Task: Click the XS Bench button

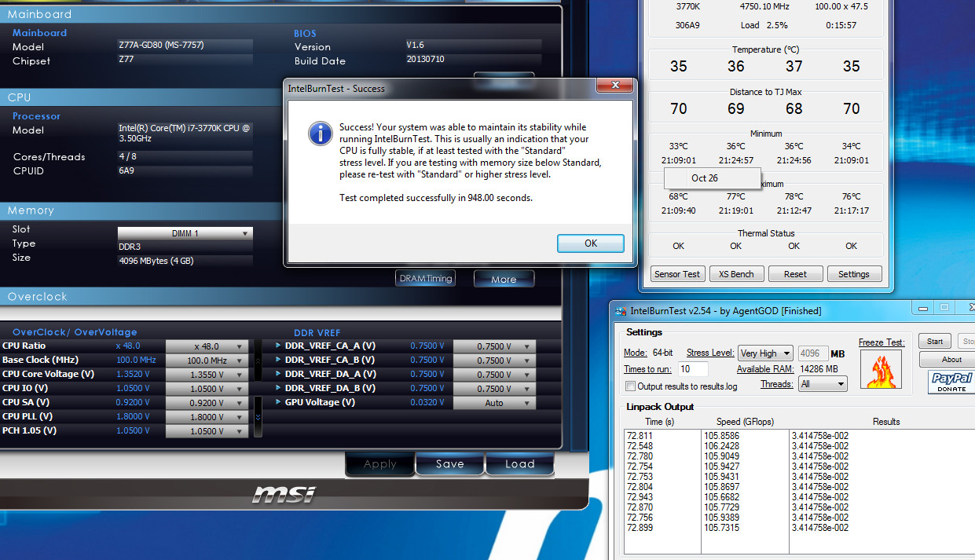Action: coord(735,274)
